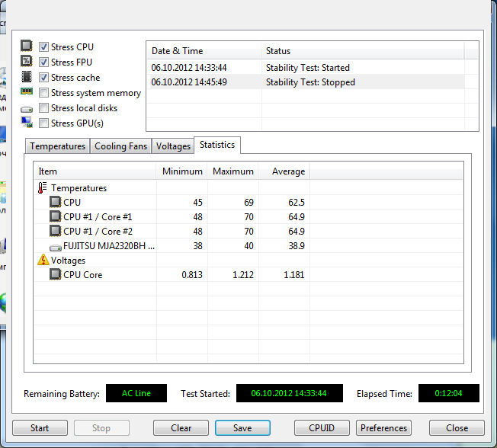Click the disabled Stop button
Viewport: 497px width, 448px height.
click(x=101, y=428)
